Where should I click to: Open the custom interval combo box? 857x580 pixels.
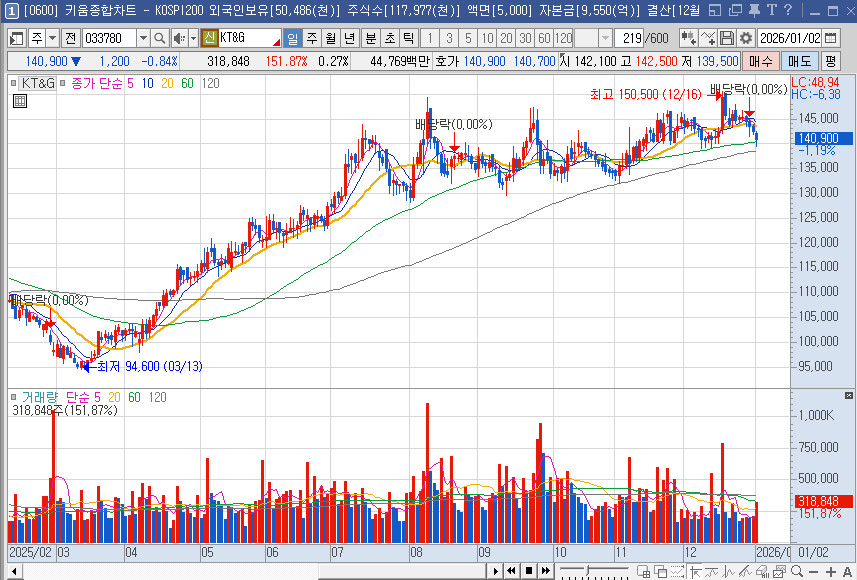(x=593, y=38)
